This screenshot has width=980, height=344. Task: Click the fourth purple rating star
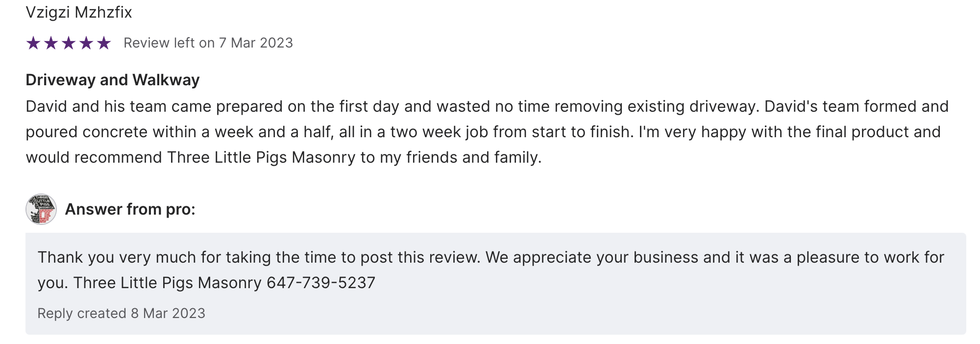click(x=86, y=43)
